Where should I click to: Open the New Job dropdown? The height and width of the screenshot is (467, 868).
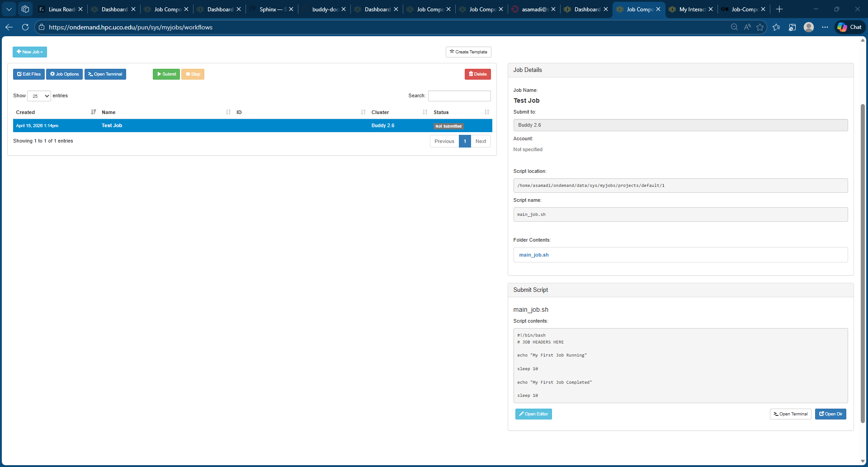[30, 52]
